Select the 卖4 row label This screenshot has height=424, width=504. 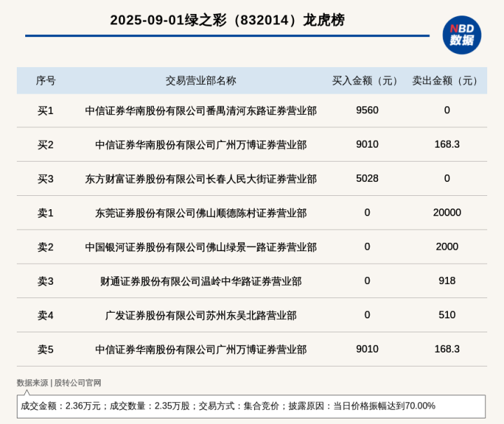click(x=45, y=315)
